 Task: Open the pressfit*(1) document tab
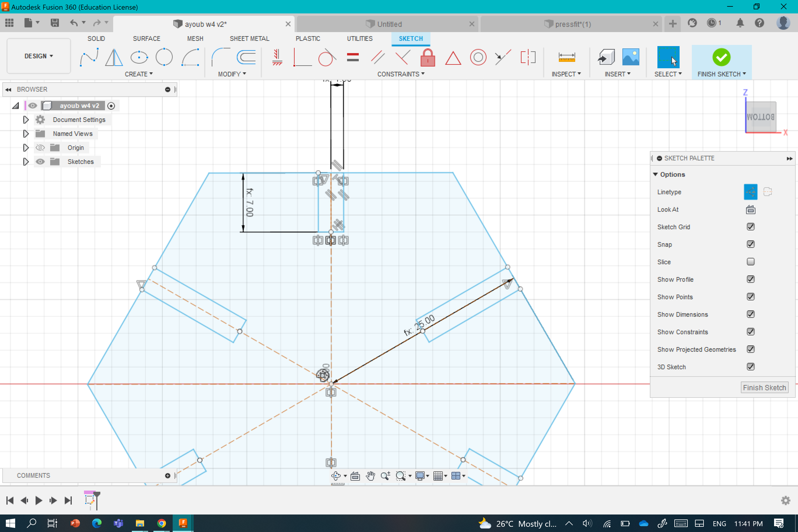tap(573, 24)
